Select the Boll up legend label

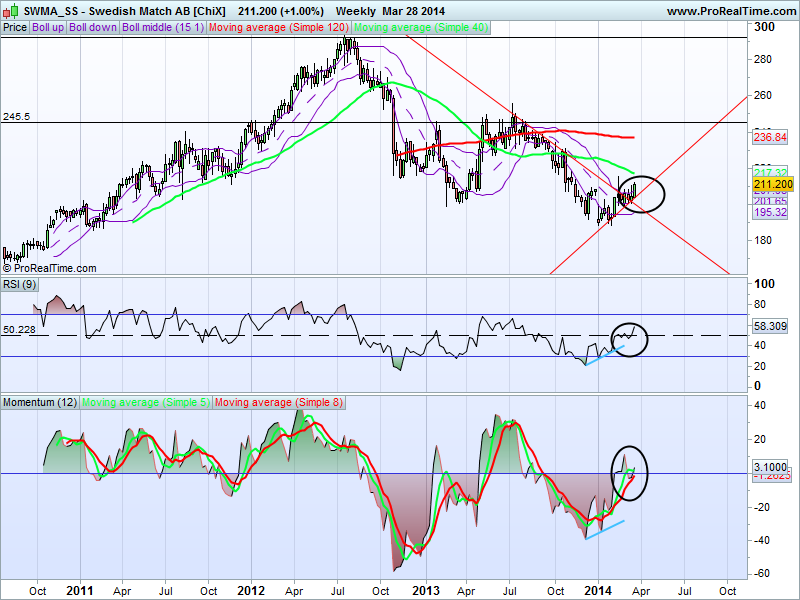tap(48, 28)
